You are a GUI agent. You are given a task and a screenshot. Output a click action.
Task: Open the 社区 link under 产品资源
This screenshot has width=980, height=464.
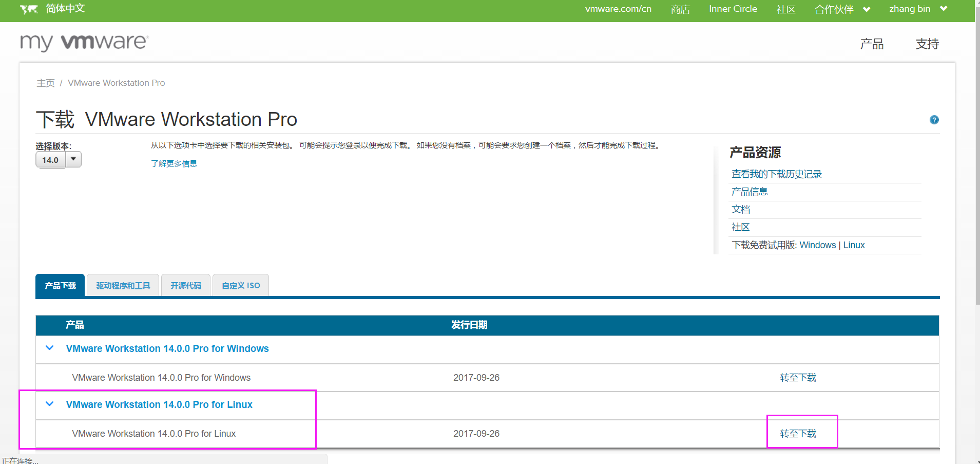[740, 227]
